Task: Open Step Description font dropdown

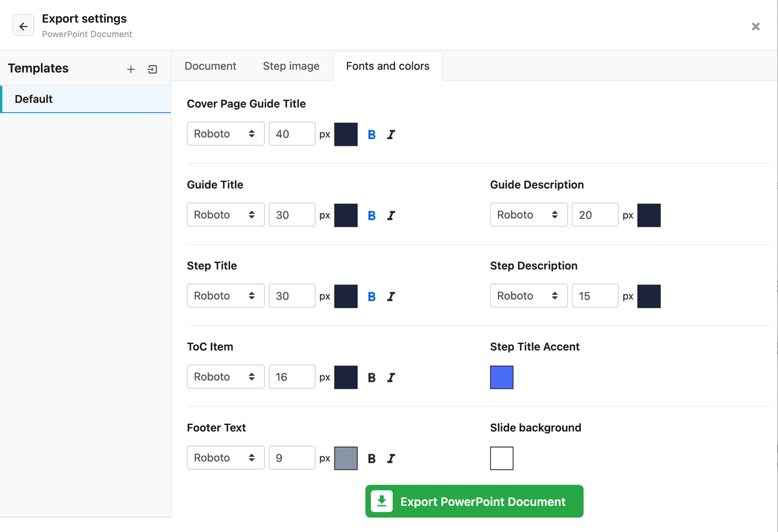Action: click(529, 295)
